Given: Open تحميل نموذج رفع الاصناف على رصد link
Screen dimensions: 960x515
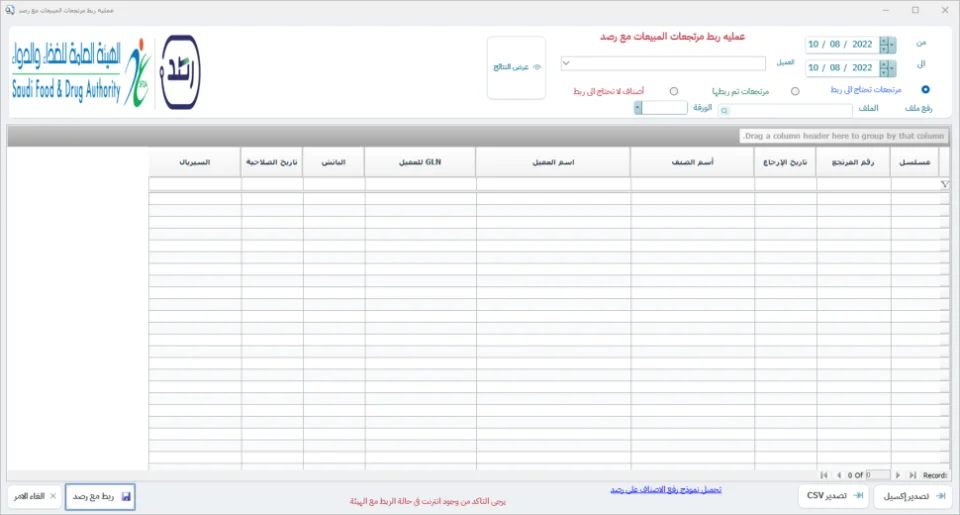Looking at the screenshot, I should tap(666, 490).
